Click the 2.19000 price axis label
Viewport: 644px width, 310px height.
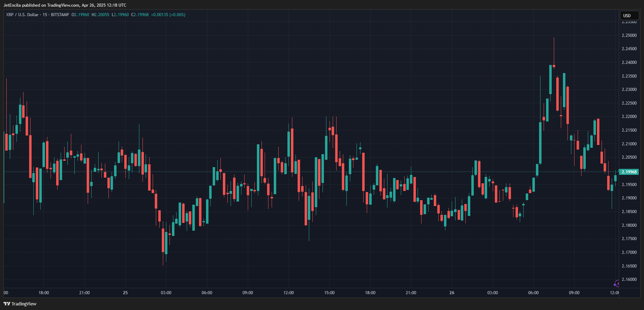point(629,198)
